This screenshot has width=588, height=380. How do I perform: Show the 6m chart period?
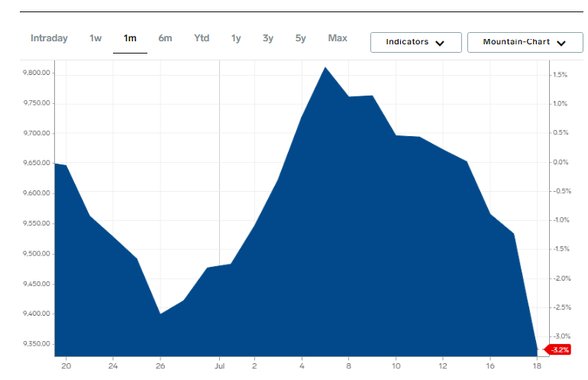coord(165,38)
